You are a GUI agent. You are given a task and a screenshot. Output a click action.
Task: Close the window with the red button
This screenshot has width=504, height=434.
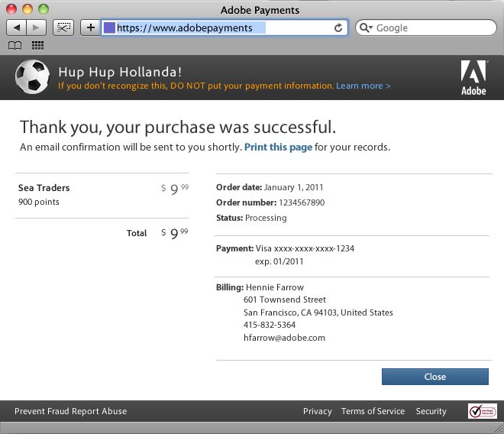click(11, 9)
